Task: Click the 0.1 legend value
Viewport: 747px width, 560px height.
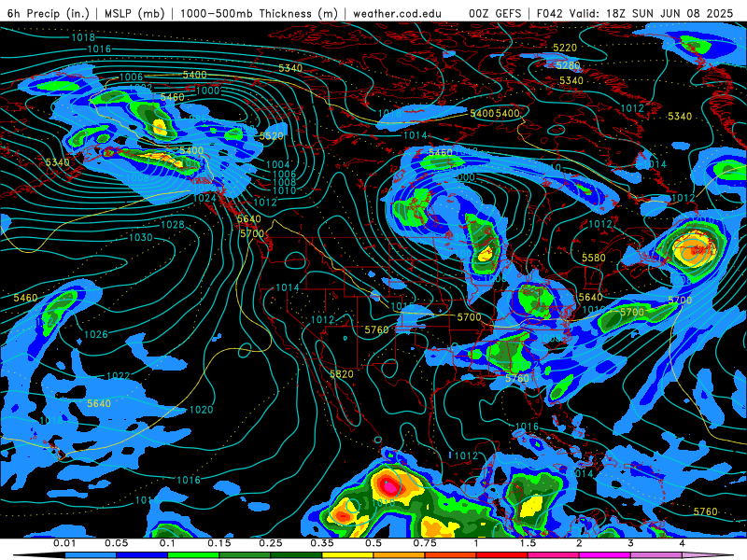Action: pyautogui.click(x=168, y=543)
